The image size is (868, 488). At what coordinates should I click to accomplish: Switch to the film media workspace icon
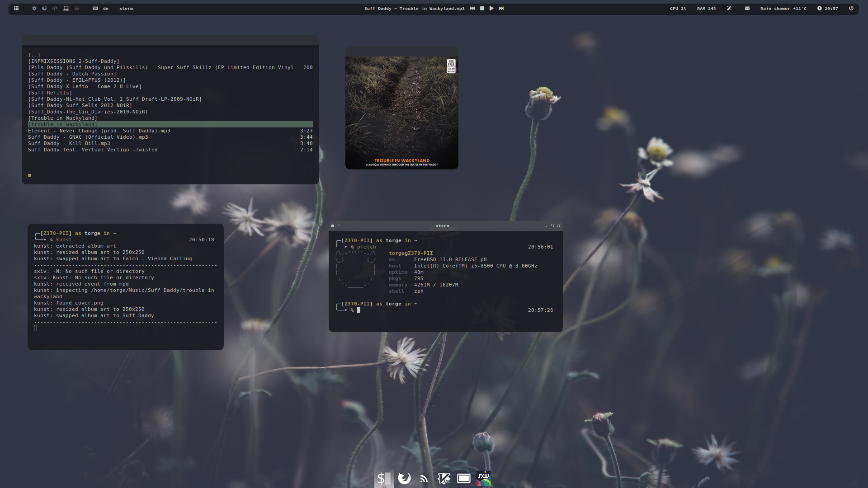(x=77, y=8)
